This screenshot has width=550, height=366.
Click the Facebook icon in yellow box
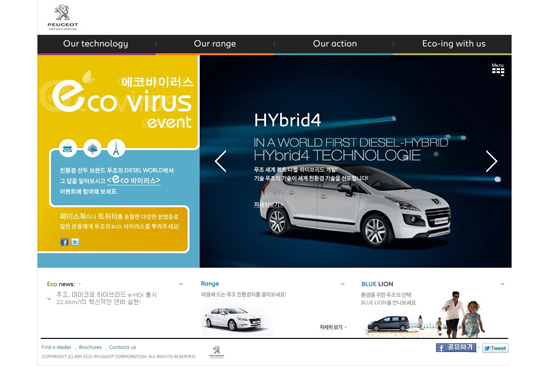[65, 242]
